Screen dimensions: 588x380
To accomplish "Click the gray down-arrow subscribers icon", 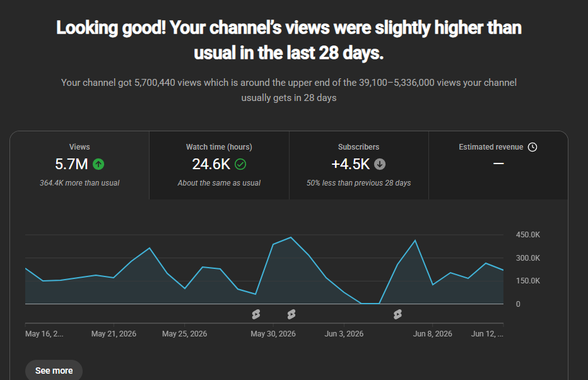I will click(x=380, y=164).
